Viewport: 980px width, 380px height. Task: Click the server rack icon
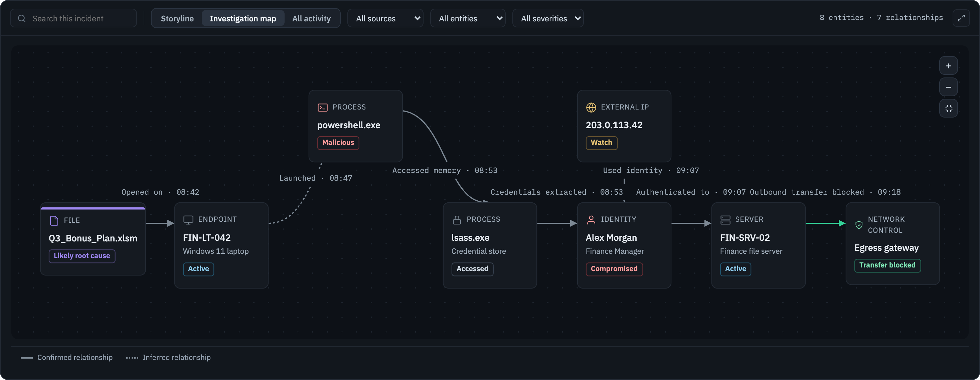pos(725,220)
